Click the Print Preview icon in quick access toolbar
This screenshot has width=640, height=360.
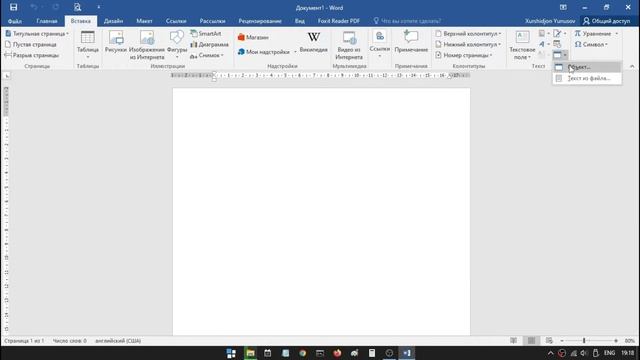[x=77, y=7]
